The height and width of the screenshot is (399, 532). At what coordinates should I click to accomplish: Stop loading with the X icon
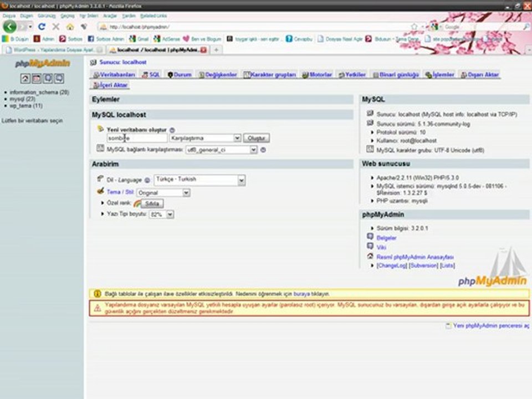pyautogui.click(x=56, y=27)
